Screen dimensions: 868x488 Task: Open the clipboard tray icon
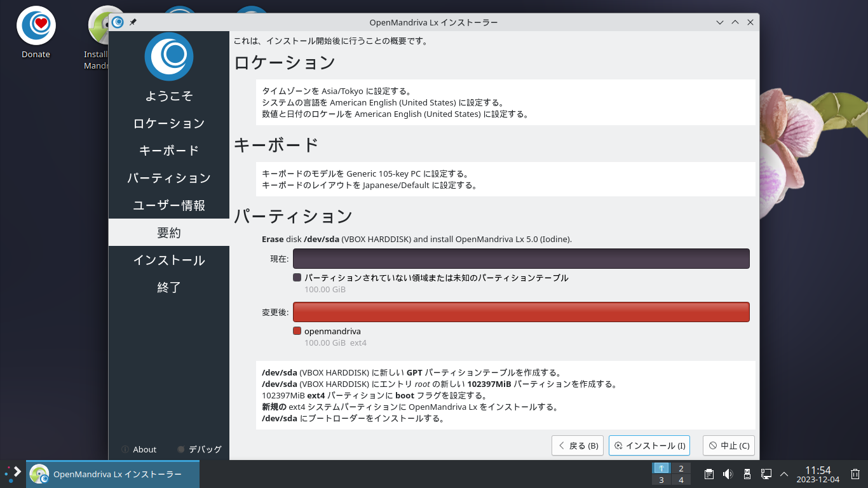709,474
